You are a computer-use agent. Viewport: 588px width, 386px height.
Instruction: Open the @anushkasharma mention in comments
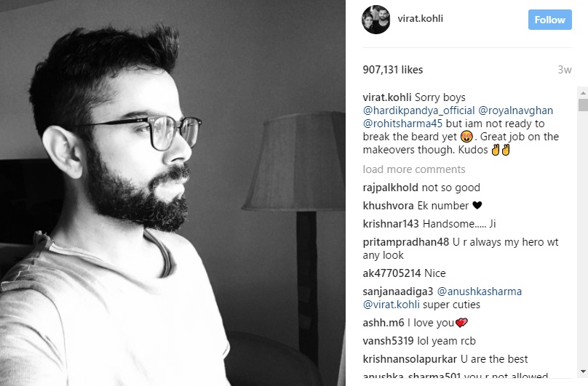point(480,291)
